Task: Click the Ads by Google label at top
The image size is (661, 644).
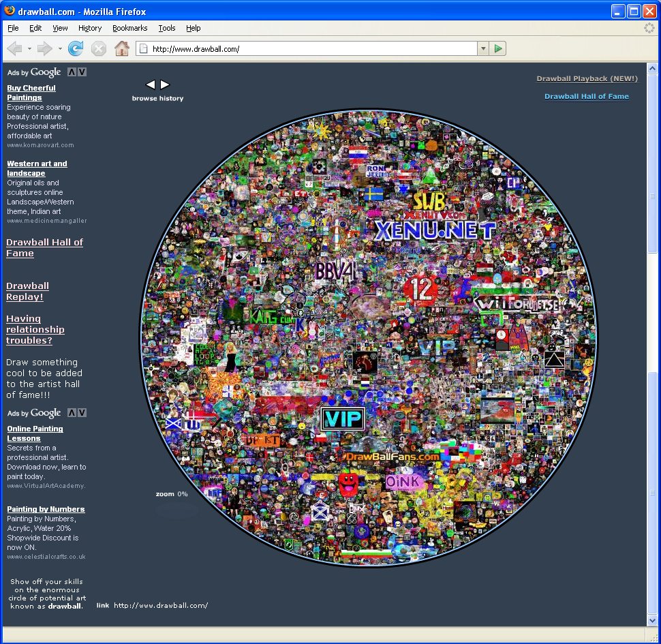Action: [34, 72]
